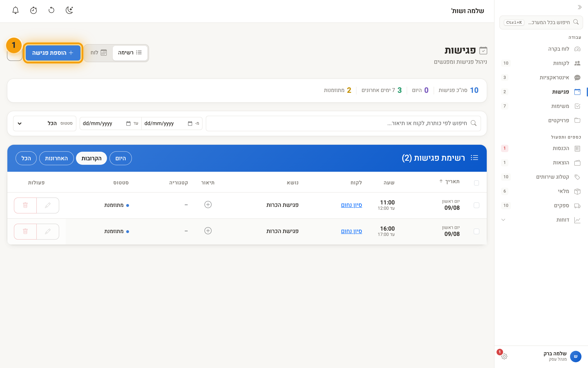
Task: Open the from-date picker field
Action: [172, 123]
